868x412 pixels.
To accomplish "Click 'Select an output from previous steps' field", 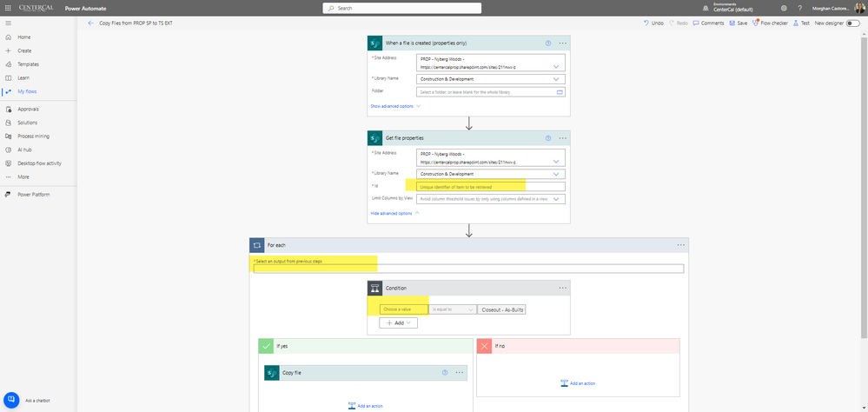I will pos(468,269).
